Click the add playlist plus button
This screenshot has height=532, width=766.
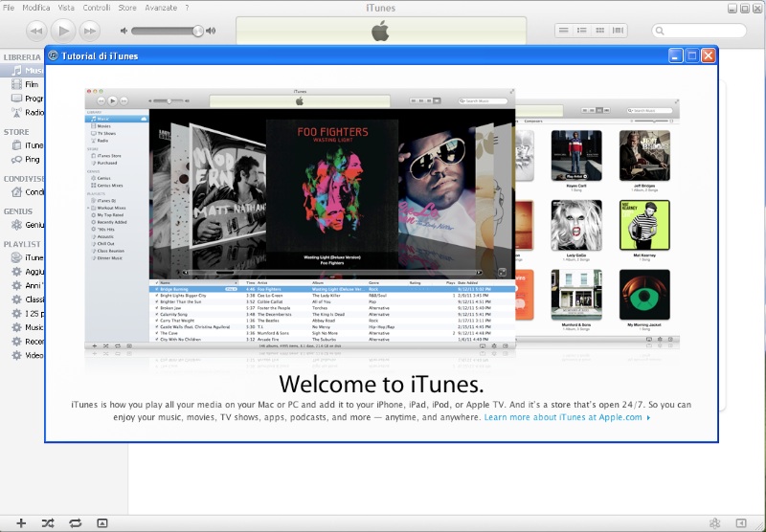click(x=21, y=522)
